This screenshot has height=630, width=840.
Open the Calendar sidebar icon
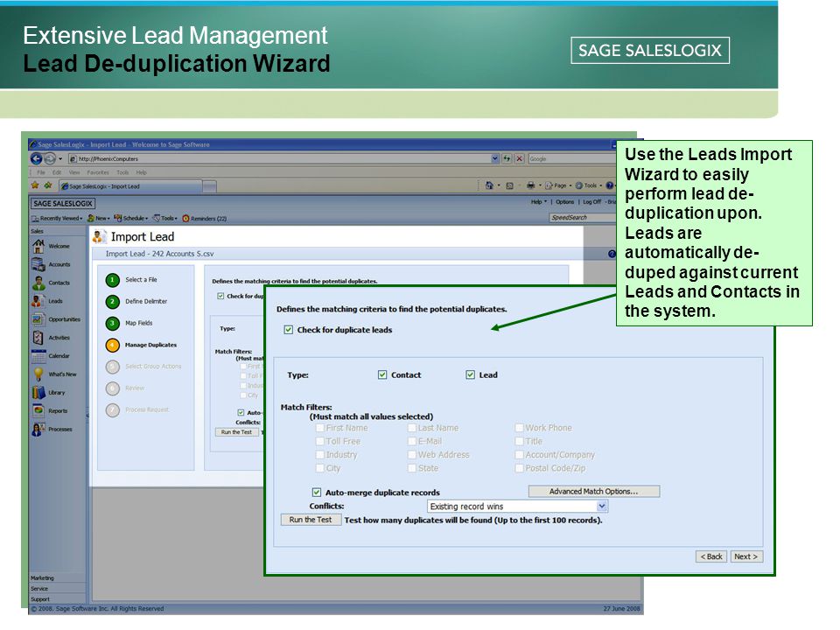click(38, 356)
